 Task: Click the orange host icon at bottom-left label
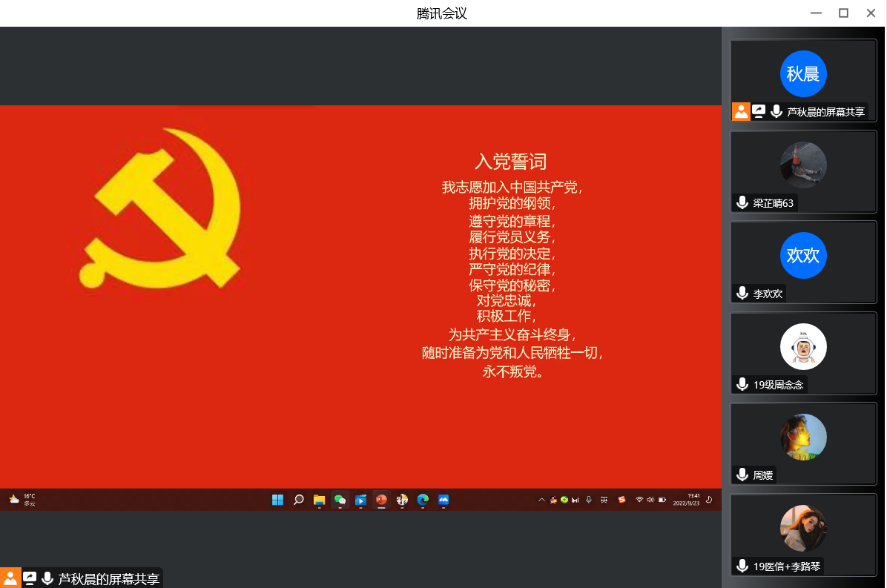(x=10, y=578)
